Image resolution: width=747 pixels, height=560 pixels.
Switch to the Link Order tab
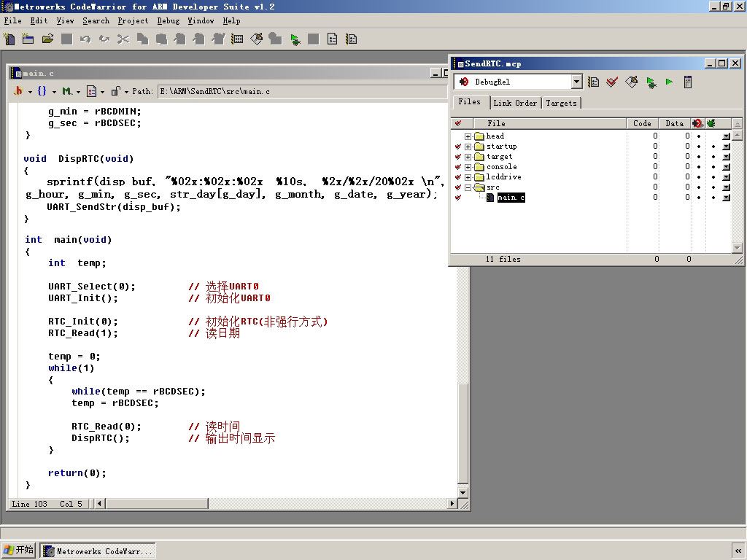[x=515, y=103]
